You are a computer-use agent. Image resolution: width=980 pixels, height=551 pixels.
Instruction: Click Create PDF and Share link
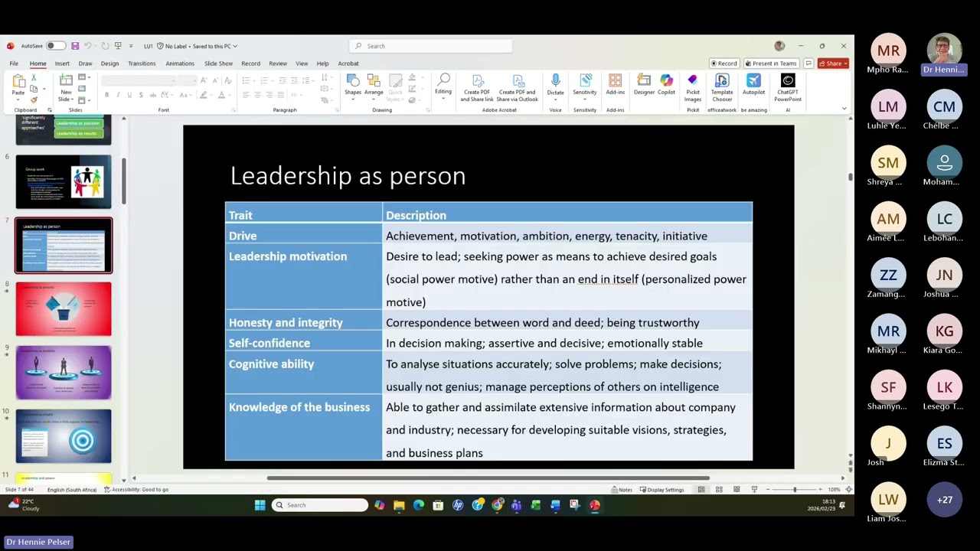click(477, 88)
